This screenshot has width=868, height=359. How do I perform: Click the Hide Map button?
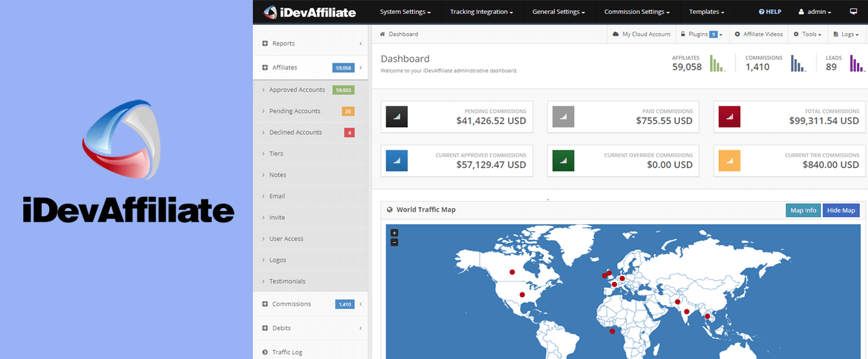click(x=841, y=210)
